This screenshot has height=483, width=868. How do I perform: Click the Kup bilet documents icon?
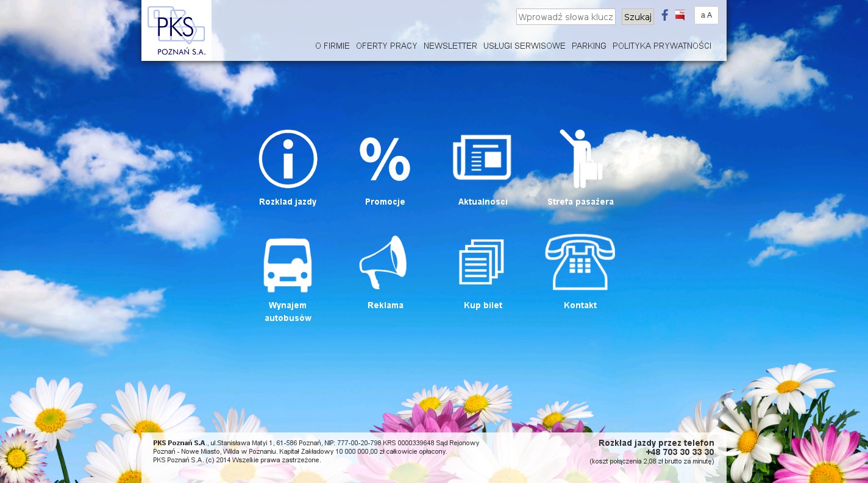click(482, 262)
